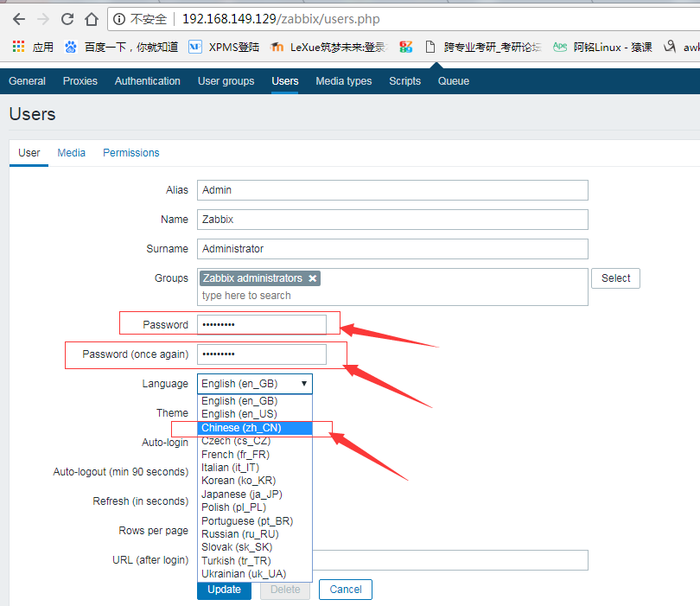Select Korean (ko_KR) language option
This screenshot has width=700, height=606.
point(254,481)
